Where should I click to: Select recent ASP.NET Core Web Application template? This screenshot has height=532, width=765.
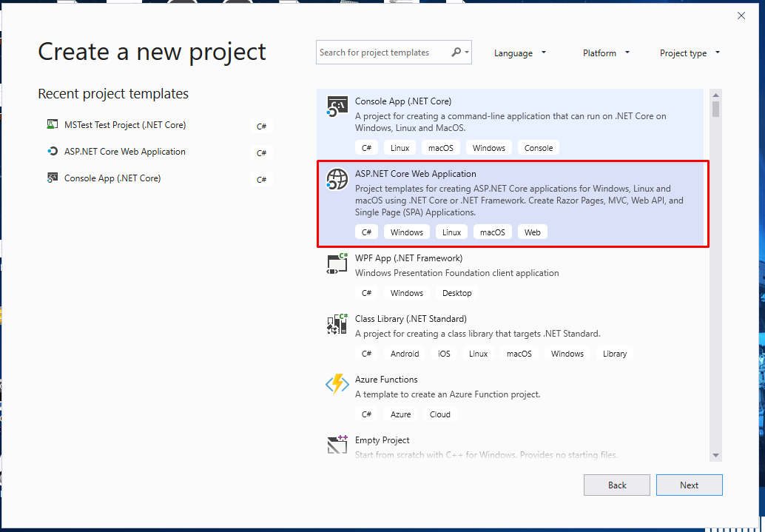pos(124,152)
